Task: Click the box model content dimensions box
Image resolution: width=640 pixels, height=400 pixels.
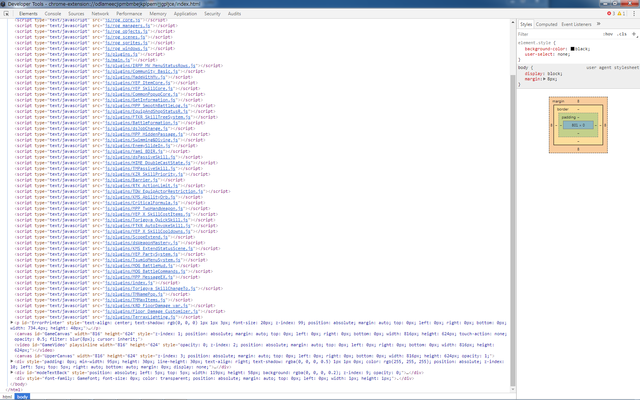Action: (x=578, y=125)
